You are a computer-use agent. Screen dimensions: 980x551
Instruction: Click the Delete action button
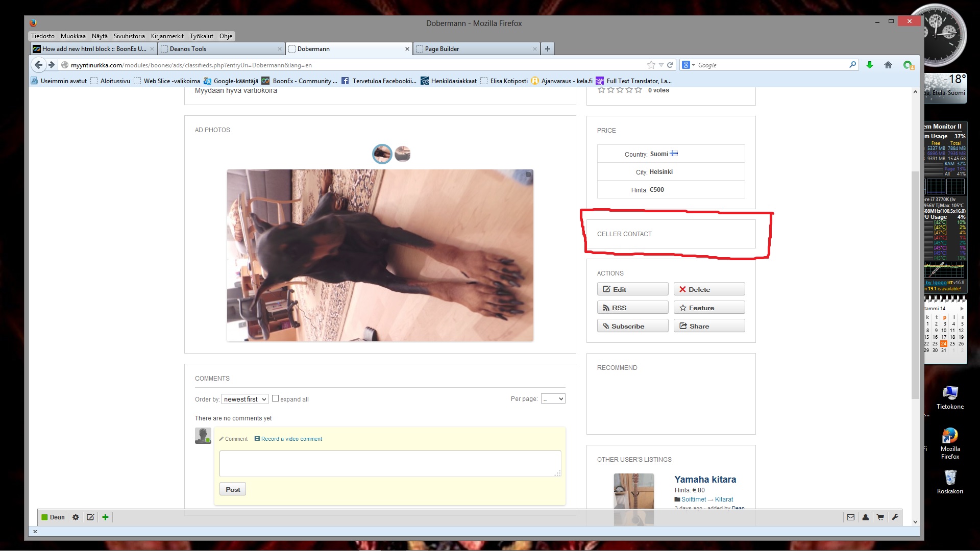click(709, 289)
